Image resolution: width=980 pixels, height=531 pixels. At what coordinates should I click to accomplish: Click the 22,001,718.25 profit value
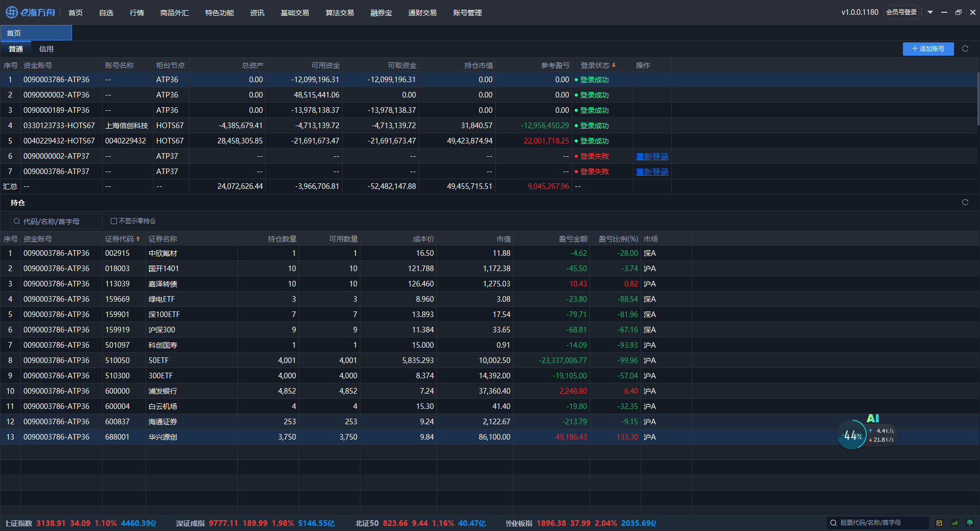pyautogui.click(x=546, y=141)
